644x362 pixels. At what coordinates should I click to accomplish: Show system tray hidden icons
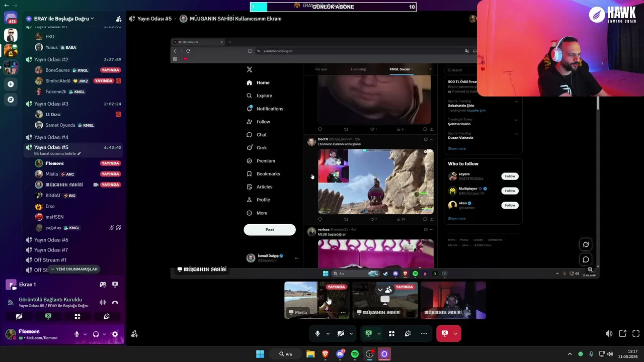click(x=570, y=354)
